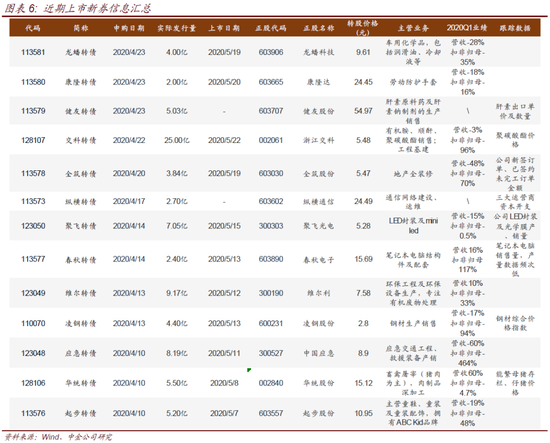
Task: Select bond code 113577
Action: pos(33,259)
